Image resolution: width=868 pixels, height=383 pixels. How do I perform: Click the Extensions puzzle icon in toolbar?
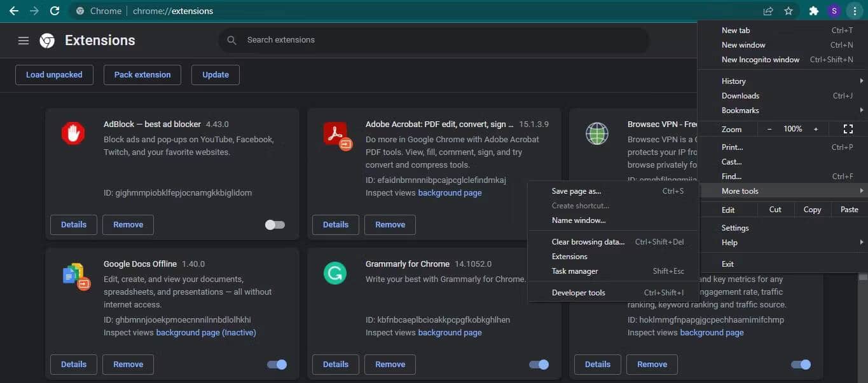(814, 11)
